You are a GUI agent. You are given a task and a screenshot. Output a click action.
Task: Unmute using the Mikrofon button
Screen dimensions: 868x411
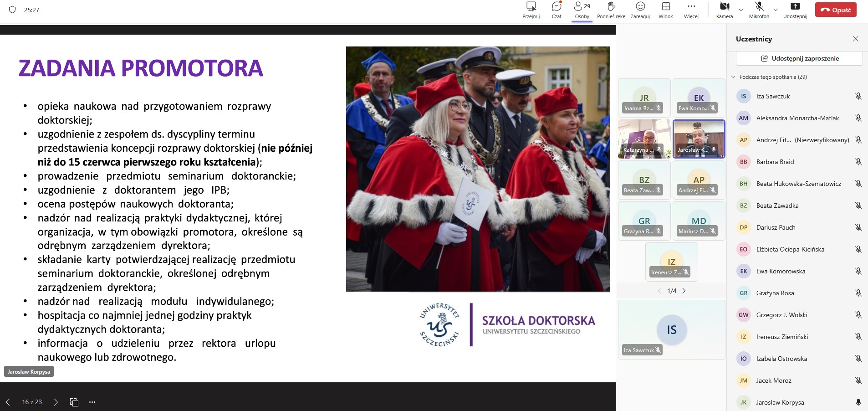[x=759, y=10]
